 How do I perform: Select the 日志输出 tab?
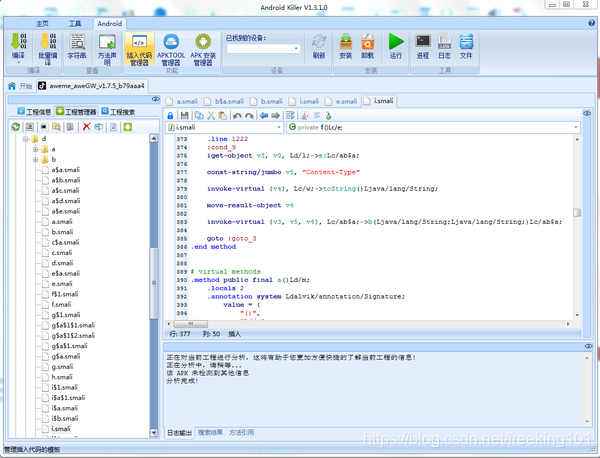(x=179, y=432)
